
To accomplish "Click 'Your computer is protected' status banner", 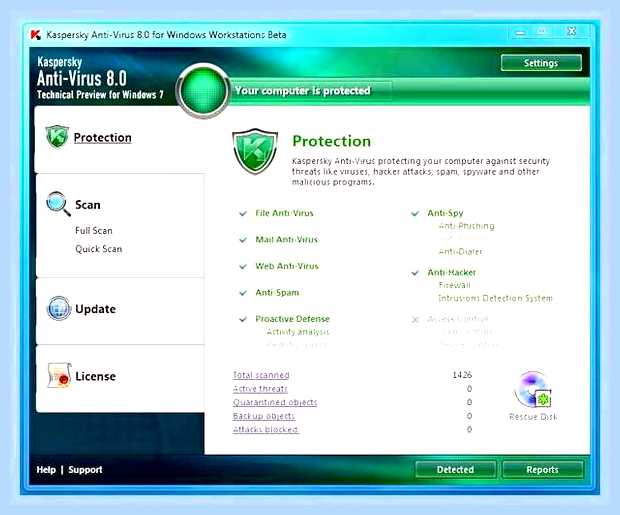I will 303,91.
